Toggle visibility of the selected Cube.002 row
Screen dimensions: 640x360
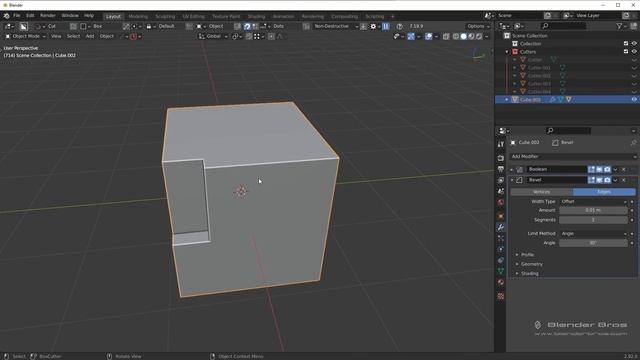point(634,100)
